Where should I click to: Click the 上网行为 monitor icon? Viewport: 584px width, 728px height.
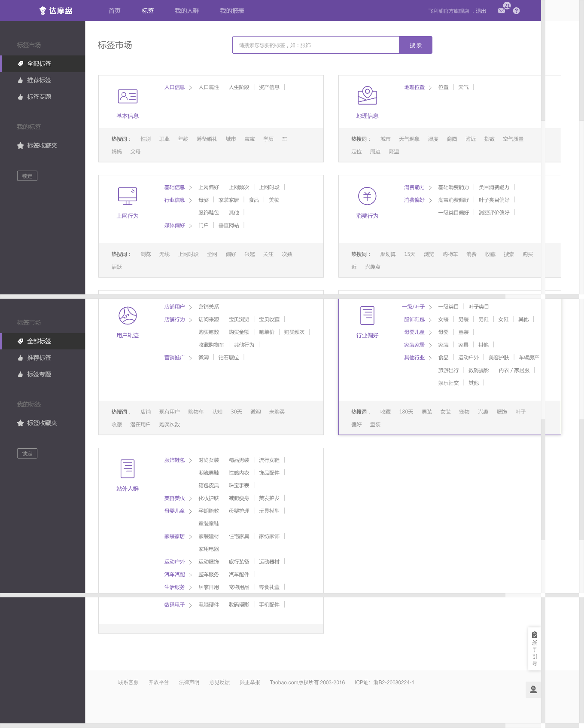pos(128,196)
